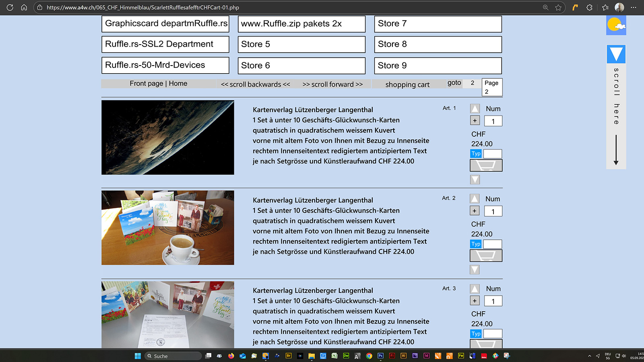Open Photoshop from the taskbar
644x362 pixels.
tap(380, 356)
